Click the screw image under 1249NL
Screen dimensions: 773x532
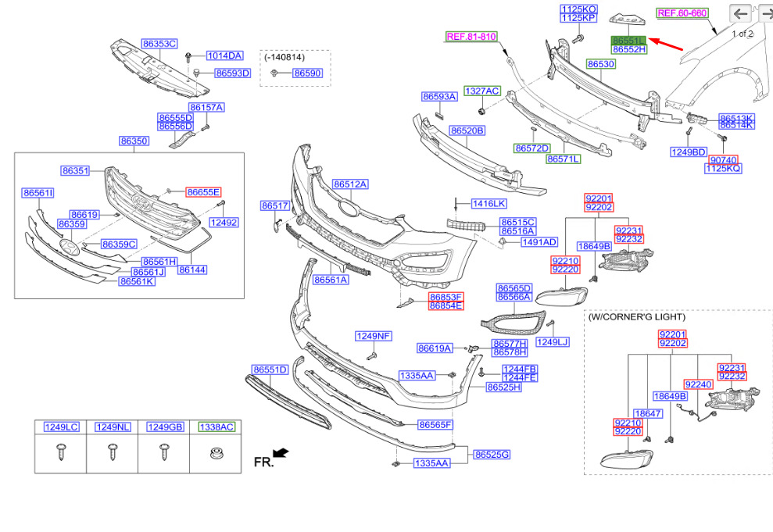113,452
